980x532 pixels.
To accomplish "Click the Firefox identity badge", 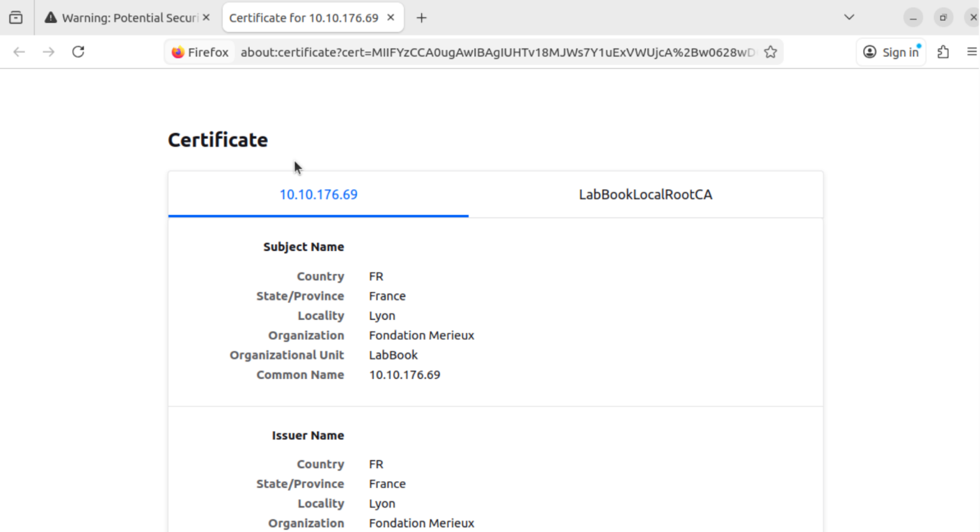I will click(200, 52).
